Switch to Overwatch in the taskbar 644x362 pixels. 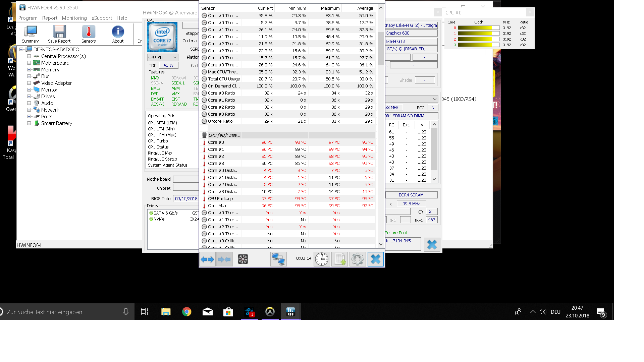(270, 312)
